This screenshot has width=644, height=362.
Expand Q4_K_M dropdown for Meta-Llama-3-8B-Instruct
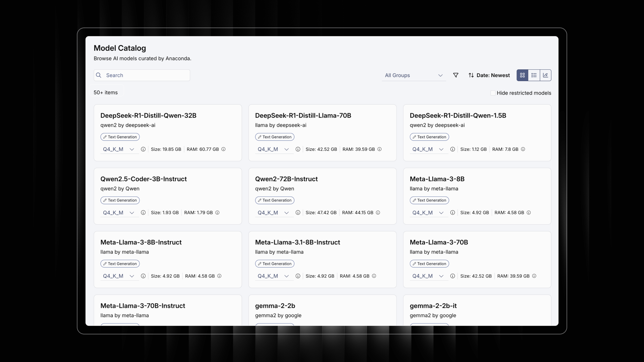pyautogui.click(x=119, y=276)
